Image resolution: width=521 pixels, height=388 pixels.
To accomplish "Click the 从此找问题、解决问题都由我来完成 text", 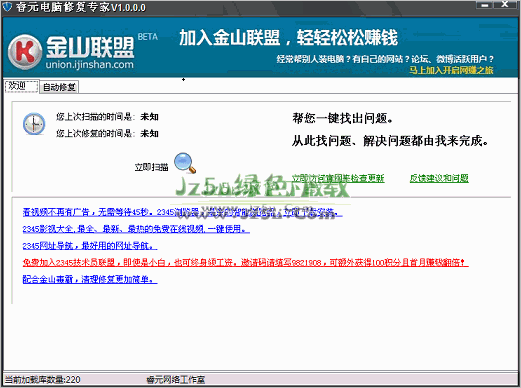I will pos(390,141).
